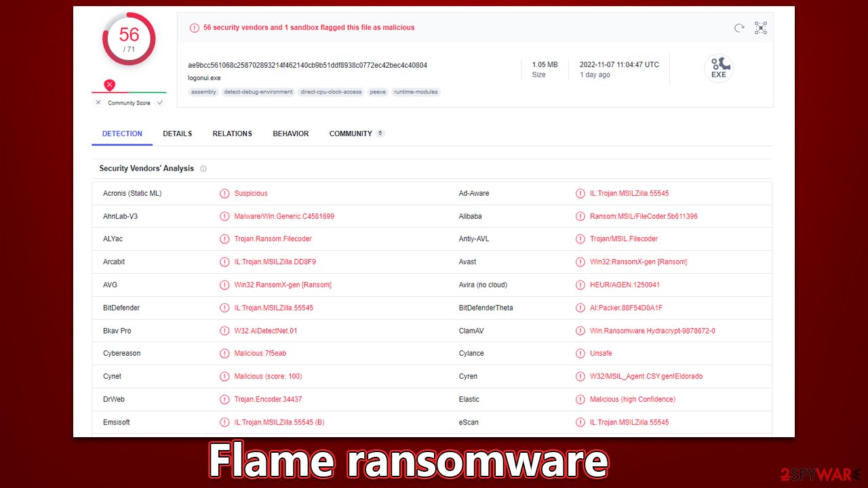Click alert icon next to DrWeb Trojan.Encoder verdict
Screen dimensions: 868x488
coord(224,399)
